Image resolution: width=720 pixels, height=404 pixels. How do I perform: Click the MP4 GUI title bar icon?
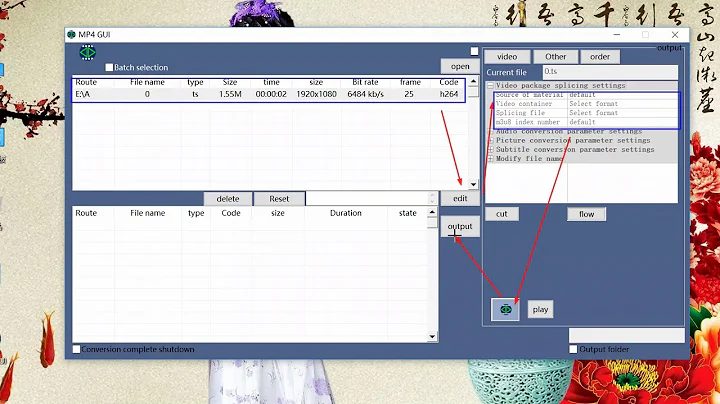[71, 34]
